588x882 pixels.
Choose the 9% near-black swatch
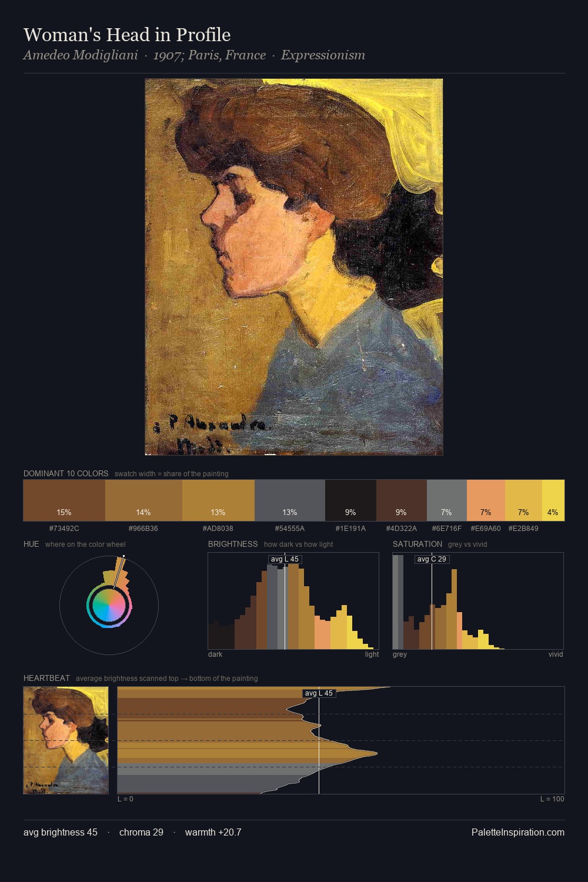click(350, 500)
